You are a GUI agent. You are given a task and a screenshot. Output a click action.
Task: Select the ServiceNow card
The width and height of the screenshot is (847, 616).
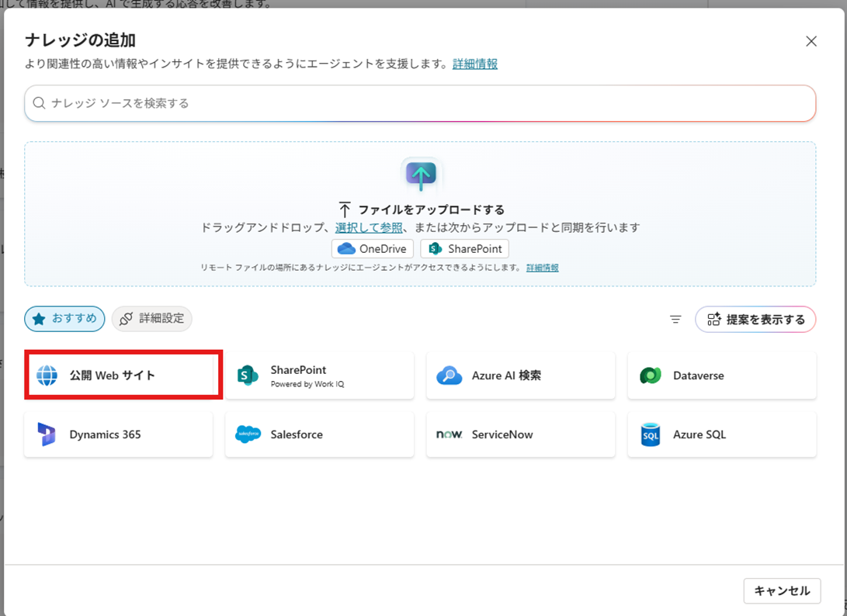pos(521,434)
